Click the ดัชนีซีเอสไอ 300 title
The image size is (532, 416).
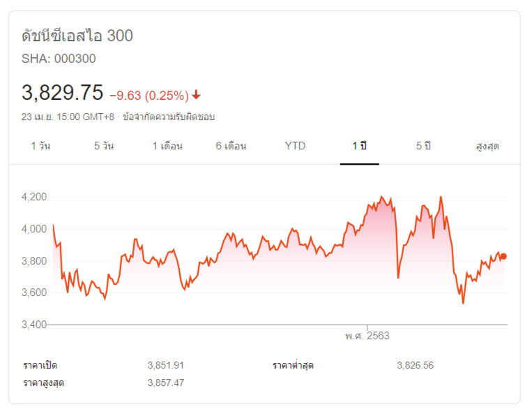77,36
